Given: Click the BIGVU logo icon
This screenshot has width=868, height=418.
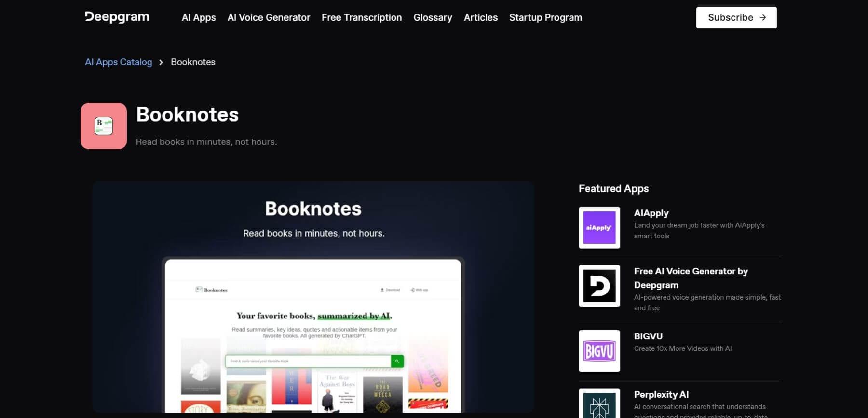Looking at the screenshot, I should click(599, 351).
